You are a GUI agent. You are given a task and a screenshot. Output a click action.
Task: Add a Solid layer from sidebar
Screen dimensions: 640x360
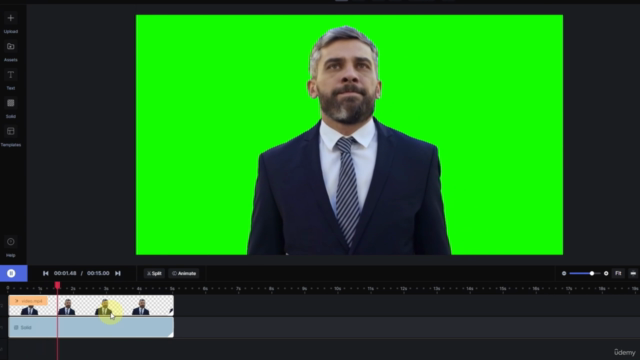[x=11, y=108]
